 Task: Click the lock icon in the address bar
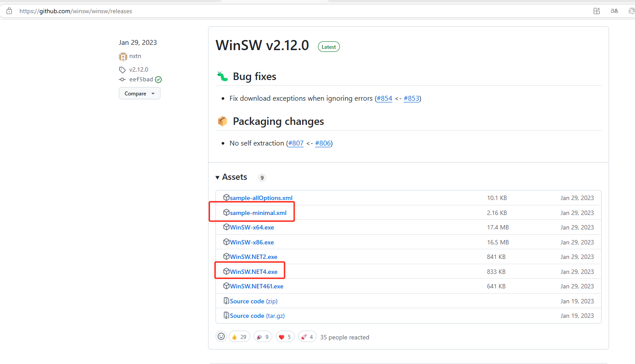click(x=9, y=11)
